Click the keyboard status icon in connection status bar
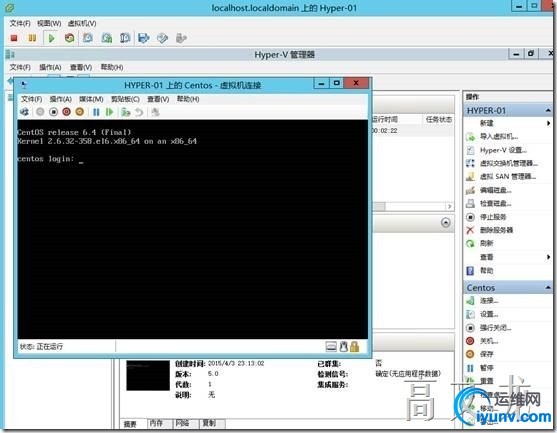This screenshot has width=557, height=433. coord(331,346)
